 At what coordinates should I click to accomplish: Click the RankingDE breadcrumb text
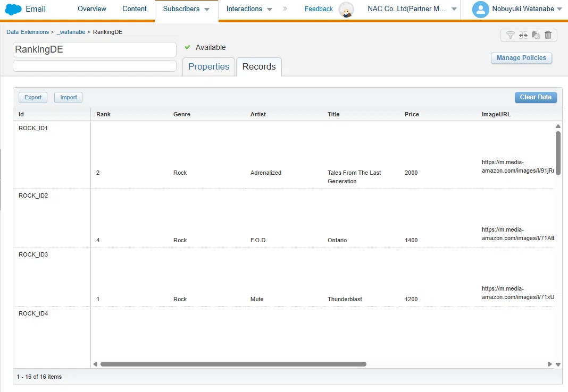coord(107,32)
